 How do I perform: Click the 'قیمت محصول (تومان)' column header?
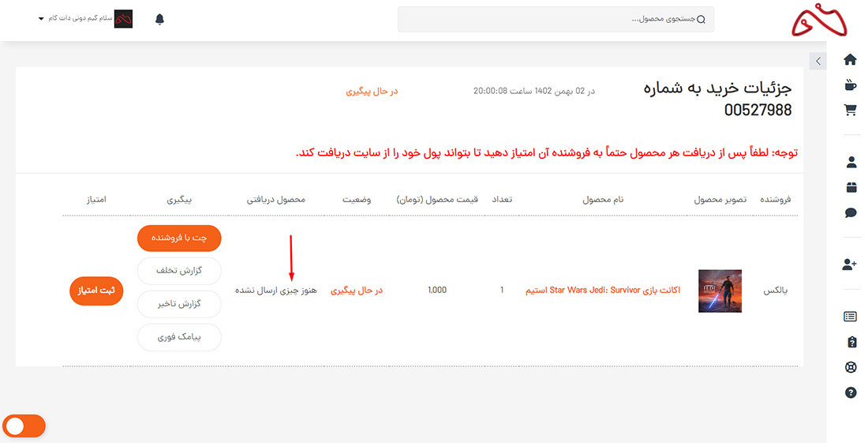pyautogui.click(x=437, y=199)
